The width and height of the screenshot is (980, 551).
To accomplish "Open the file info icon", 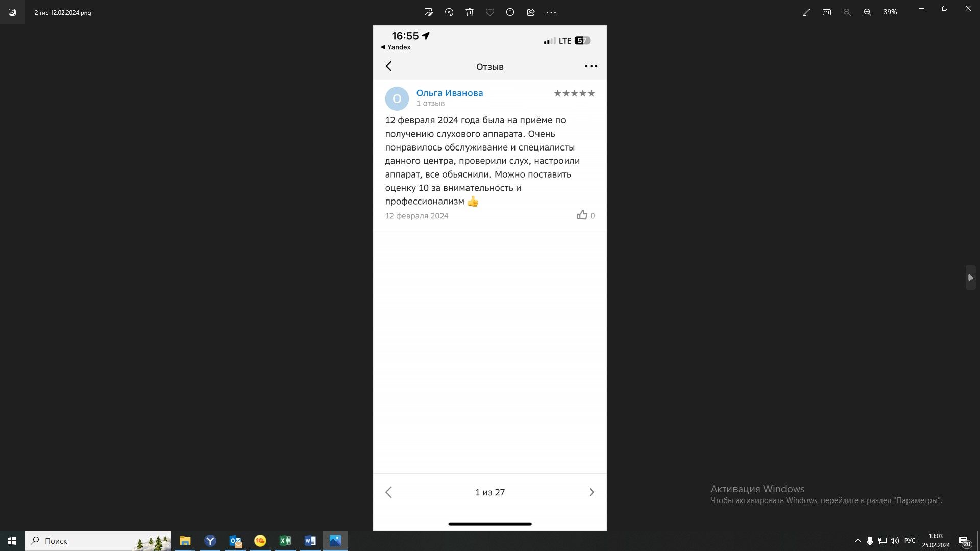I will pyautogui.click(x=510, y=12).
